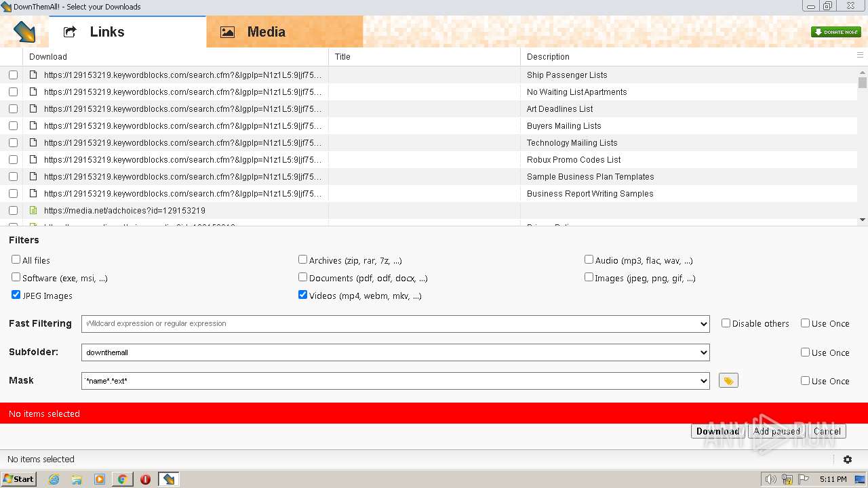
Task: Select the Sample Business Plan Templates description
Action: [x=590, y=176]
